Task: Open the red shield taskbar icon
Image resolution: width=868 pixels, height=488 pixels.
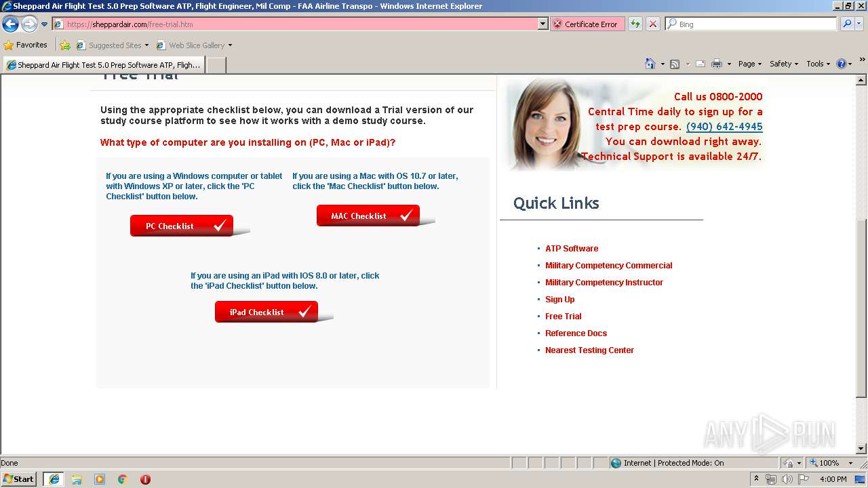Action: 145,479
